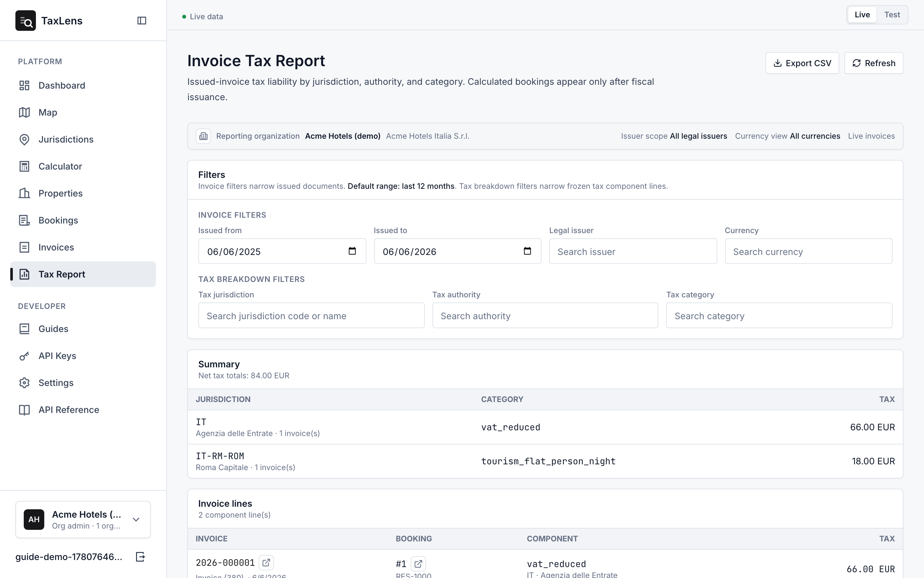Refresh the tax report

pos(874,63)
